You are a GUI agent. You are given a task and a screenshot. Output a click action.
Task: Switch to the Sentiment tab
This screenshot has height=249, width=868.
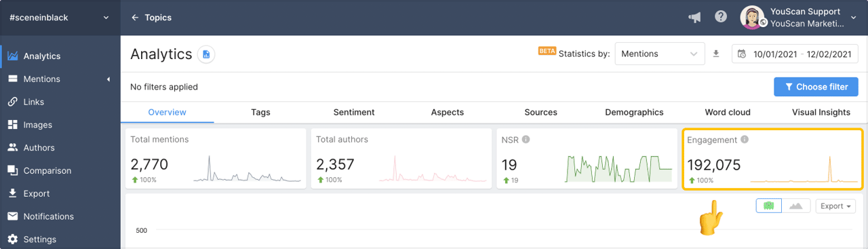[354, 112]
